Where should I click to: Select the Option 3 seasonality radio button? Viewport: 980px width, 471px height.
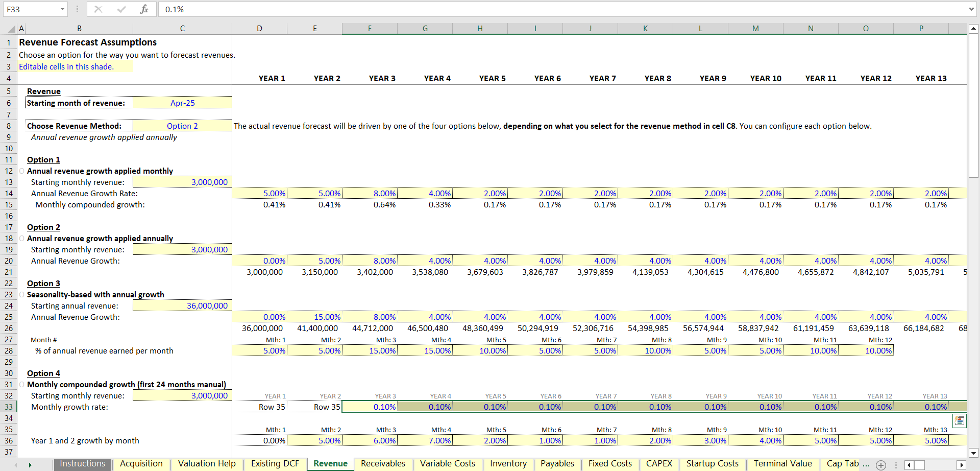click(21, 295)
